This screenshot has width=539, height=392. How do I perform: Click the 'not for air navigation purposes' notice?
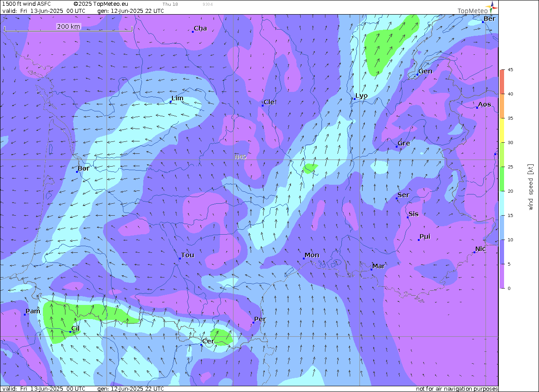click(x=457, y=389)
